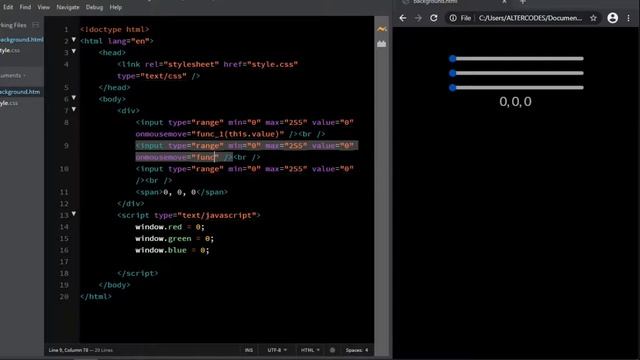Click Chrome's forward navigation arrow

coord(418,18)
